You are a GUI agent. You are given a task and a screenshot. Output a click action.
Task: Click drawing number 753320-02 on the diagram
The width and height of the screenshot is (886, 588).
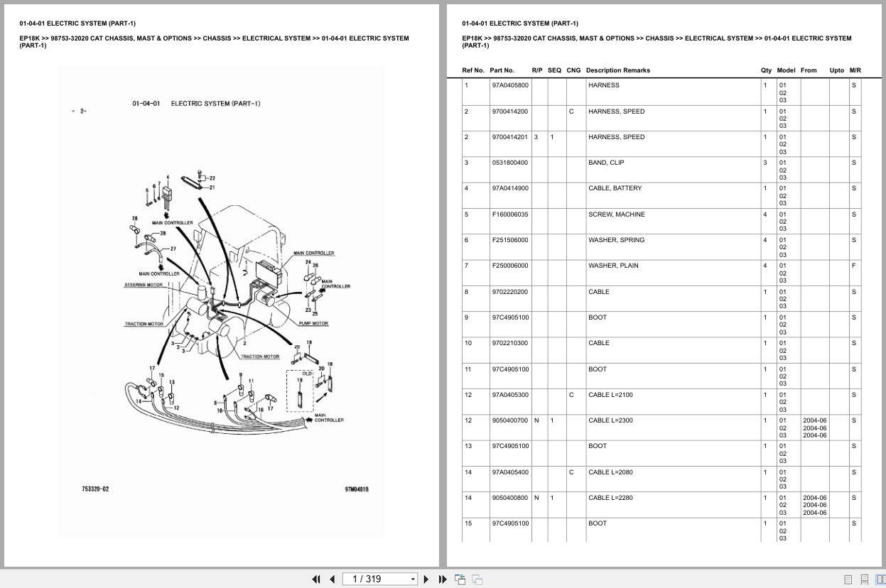point(96,489)
